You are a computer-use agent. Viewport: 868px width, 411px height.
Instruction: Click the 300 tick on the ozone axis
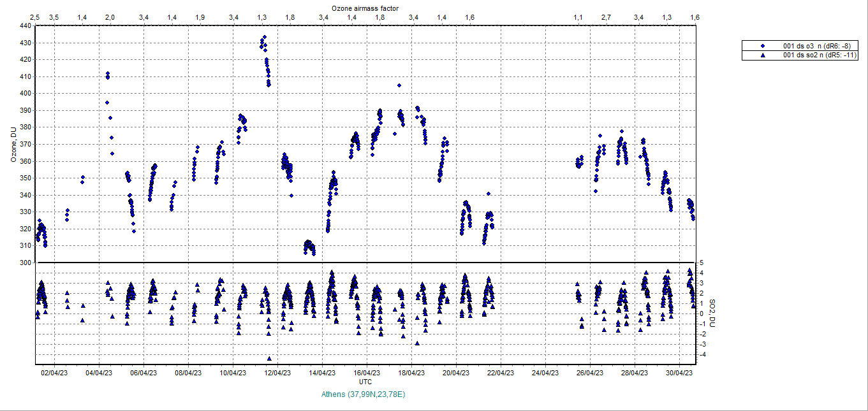click(x=25, y=263)
